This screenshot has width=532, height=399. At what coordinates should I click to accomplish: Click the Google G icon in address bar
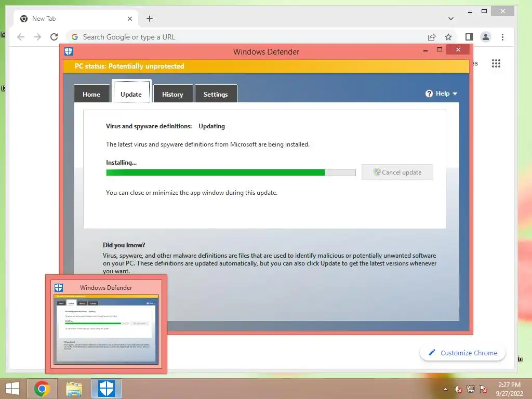coord(75,37)
